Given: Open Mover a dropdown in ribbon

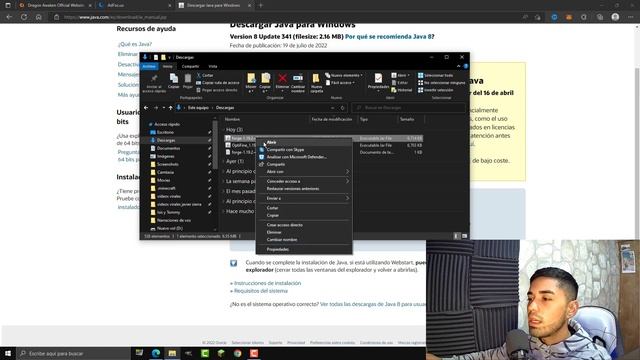Looking at the screenshot, I should pos(251,82).
